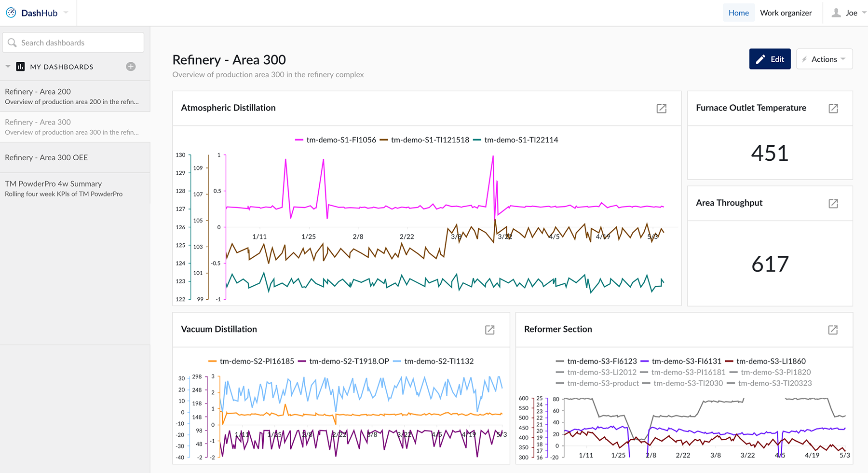The image size is (868, 473).
Task: Open Atmospheric Distillation in new window
Action: pos(661,109)
